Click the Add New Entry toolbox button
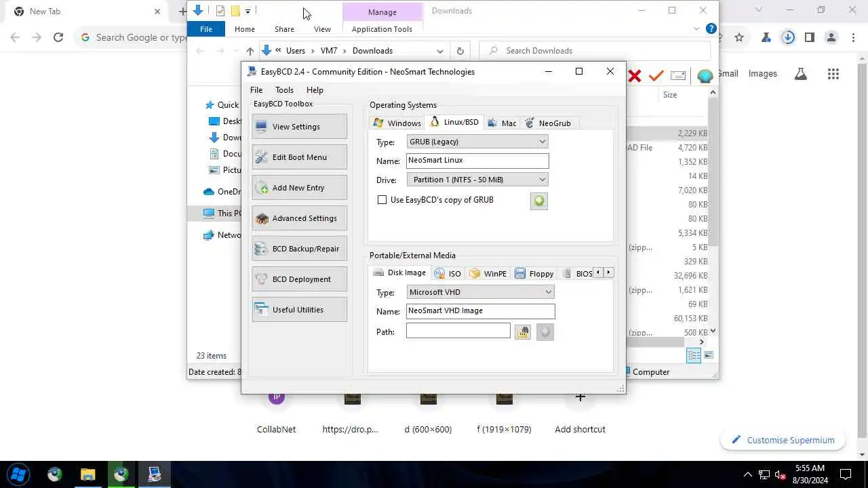This screenshot has height=488, width=868. (299, 188)
